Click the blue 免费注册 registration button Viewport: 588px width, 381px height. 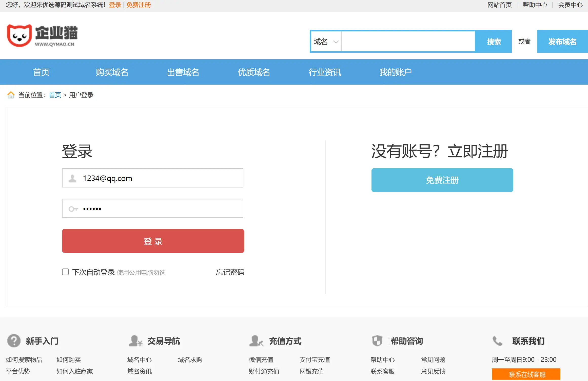click(442, 180)
